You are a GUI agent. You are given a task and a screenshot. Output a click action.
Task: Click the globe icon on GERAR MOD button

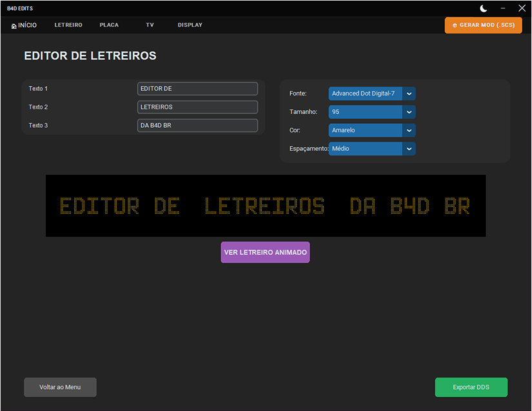455,25
